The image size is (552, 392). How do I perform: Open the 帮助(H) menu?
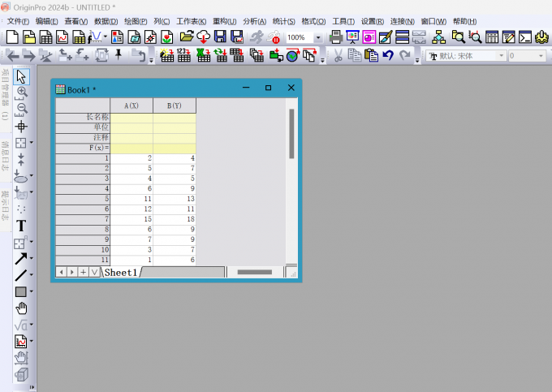(x=464, y=21)
